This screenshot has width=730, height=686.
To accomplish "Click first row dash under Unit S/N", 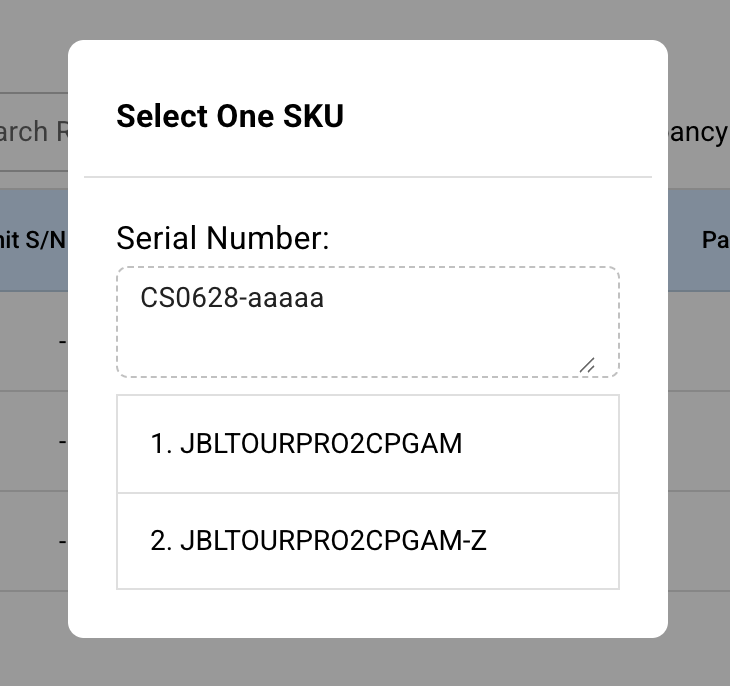I will (x=62, y=341).
